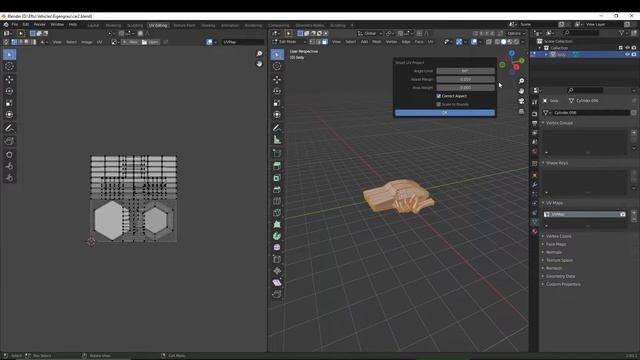Expand the Geometry Data panel
The width and height of the screenshot is (640, 360).
pyautogui.click(x=543, y=276)
